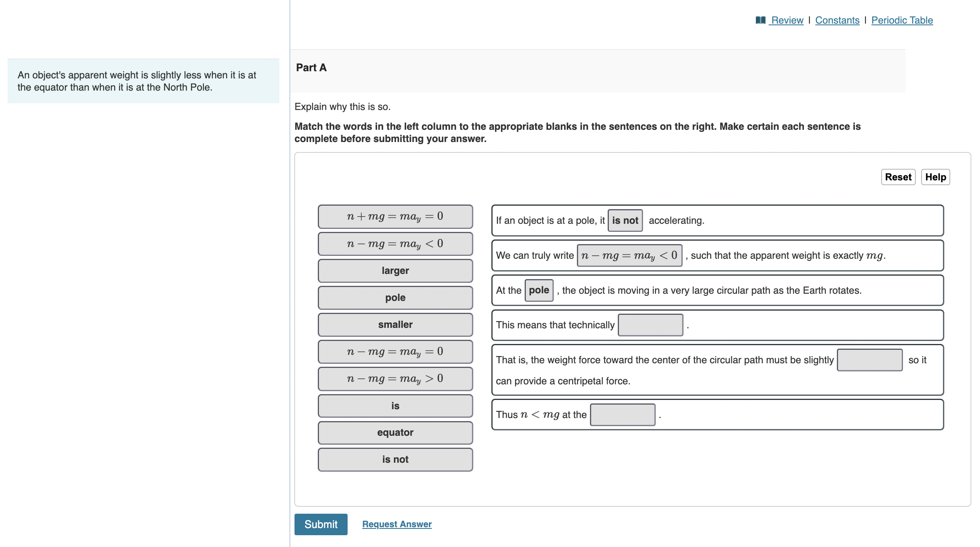Viewport: 980px width, 547px height.
Task: Click the tile with n−mg=ma_y>0
Action: tap(395, 378)
